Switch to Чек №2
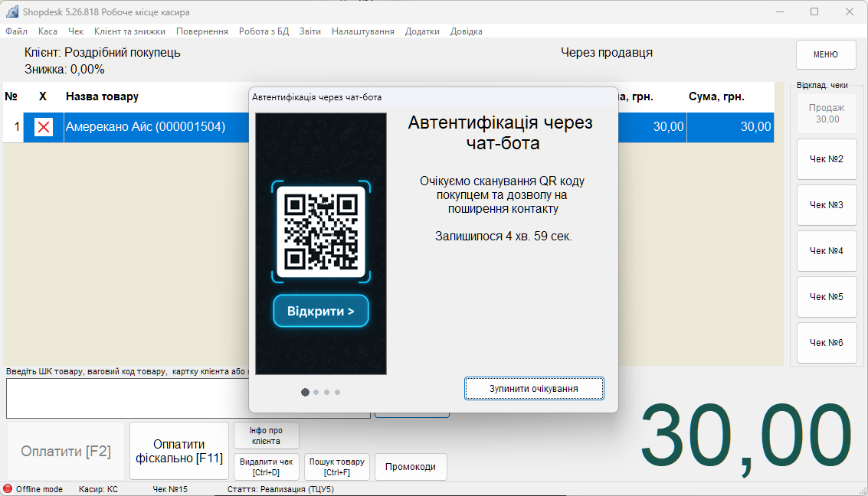Viewport: 868px width, 496px height. coord(827,159)
